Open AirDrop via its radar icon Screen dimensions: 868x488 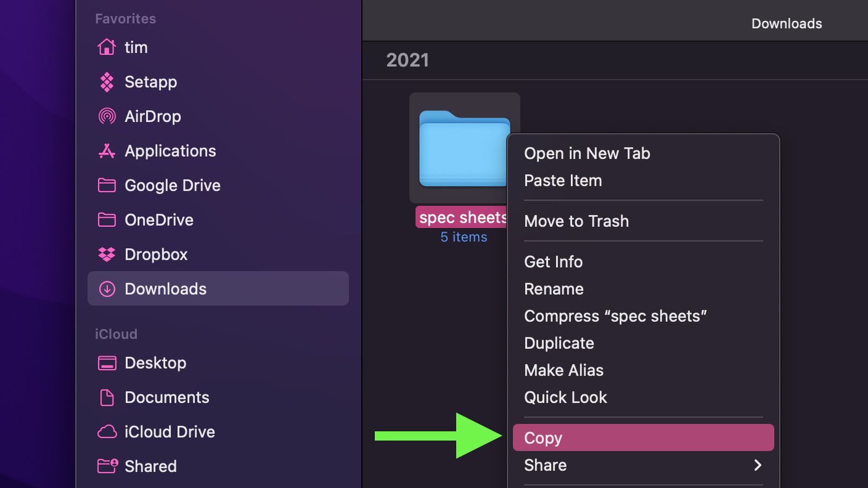pyautogui.click(x=106, y=116)
